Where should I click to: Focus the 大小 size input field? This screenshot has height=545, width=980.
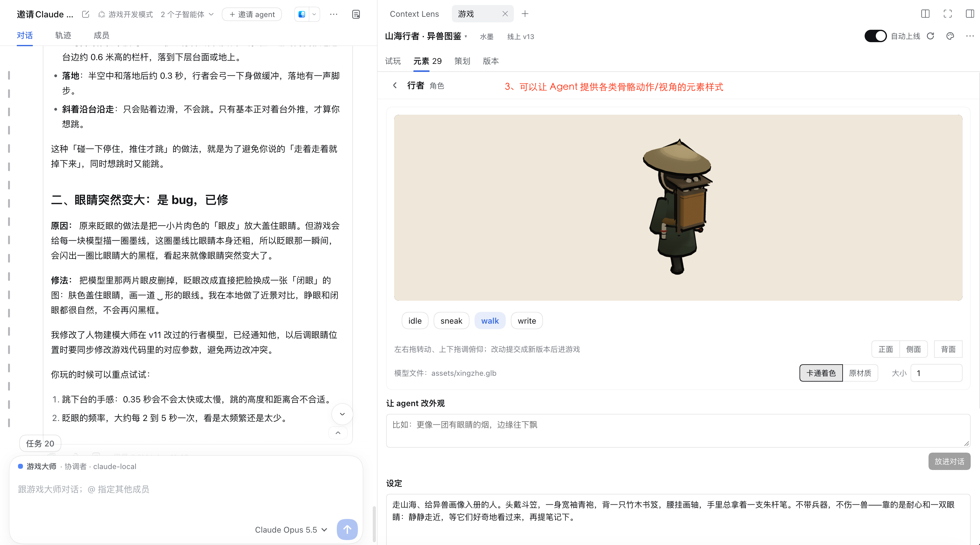936,373
